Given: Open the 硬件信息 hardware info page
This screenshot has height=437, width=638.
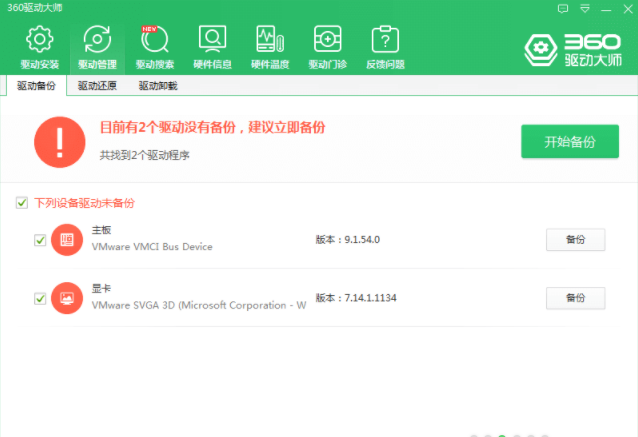Looking at the screenshot, I should click(212, 47).
